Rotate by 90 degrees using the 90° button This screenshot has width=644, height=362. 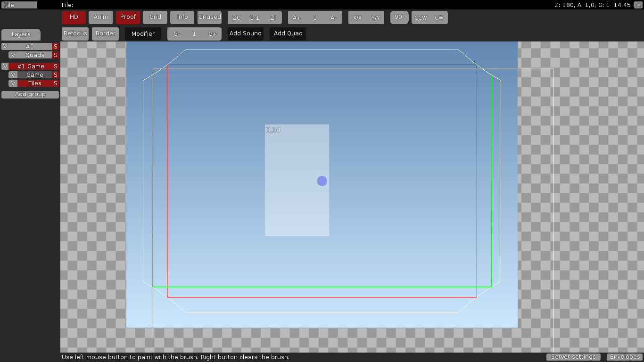(x=399, y=17)
